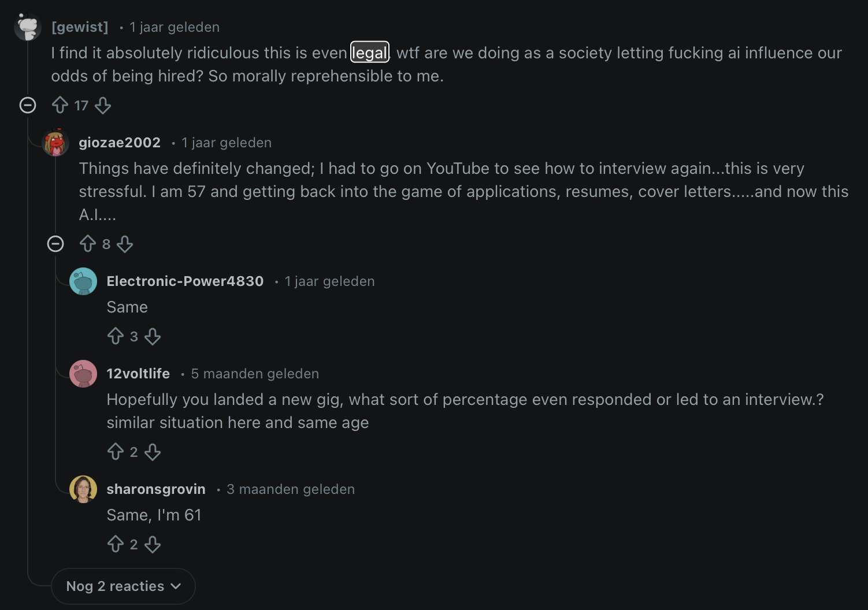
Task: Downvote 12voltlife's comment
Action: pyautogui.click(x=153, y=452)
